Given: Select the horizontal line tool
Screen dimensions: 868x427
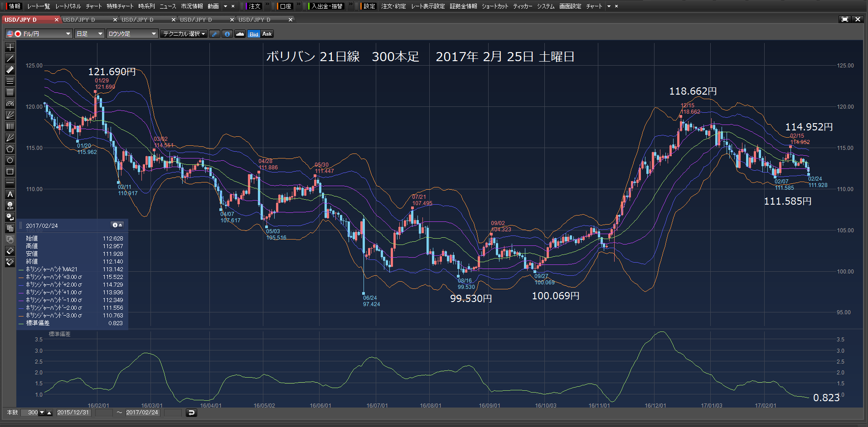Looking at the screenshot, I should [x=10, y=183].
